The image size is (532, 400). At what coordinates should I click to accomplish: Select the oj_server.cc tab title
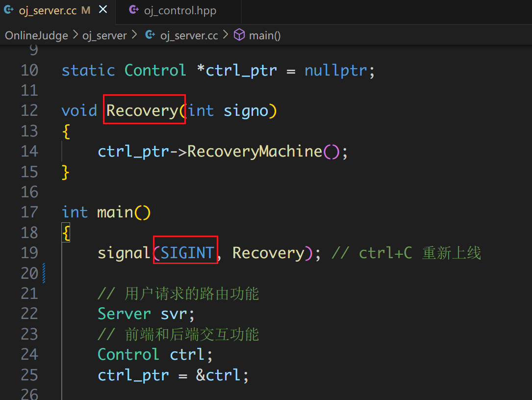click(48, 11)
